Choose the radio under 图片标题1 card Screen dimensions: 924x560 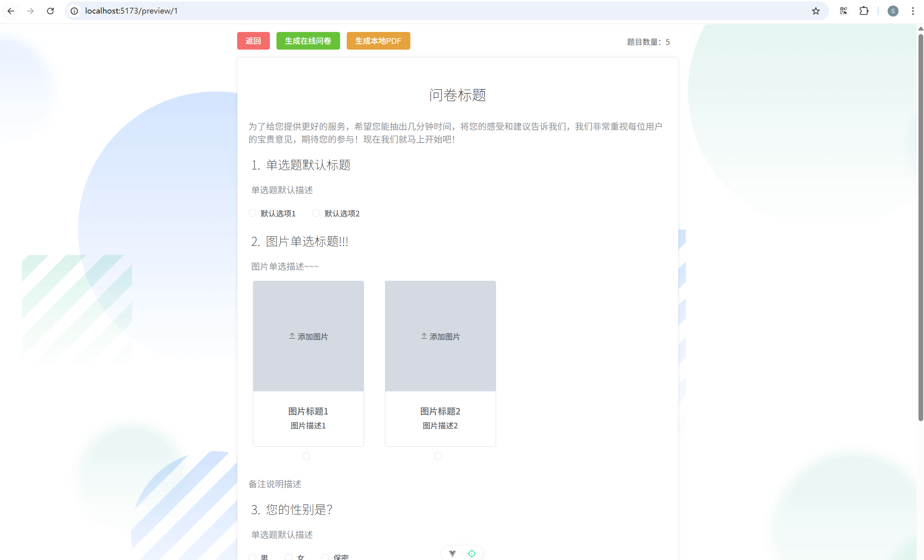pyautogui.click(x=306, y=456)
